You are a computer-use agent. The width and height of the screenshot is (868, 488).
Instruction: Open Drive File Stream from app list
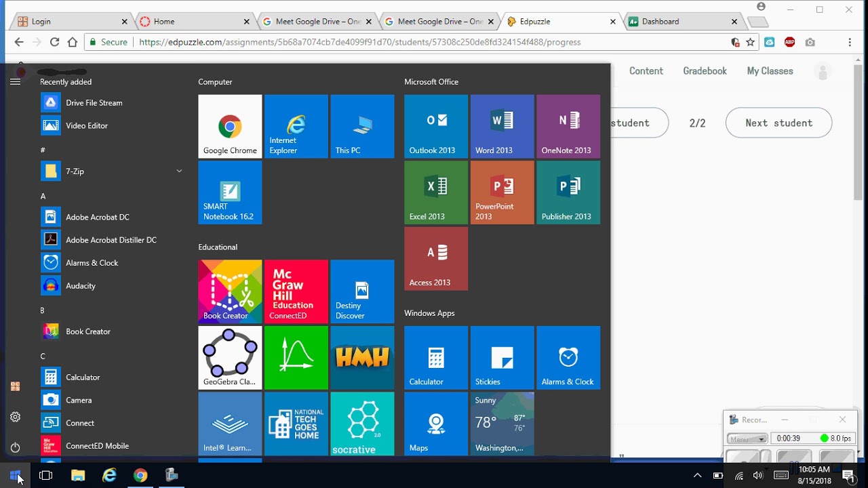[112, 103]
